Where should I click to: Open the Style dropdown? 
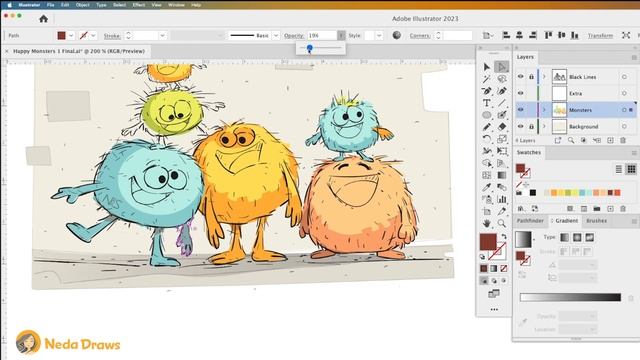[379, 36]
